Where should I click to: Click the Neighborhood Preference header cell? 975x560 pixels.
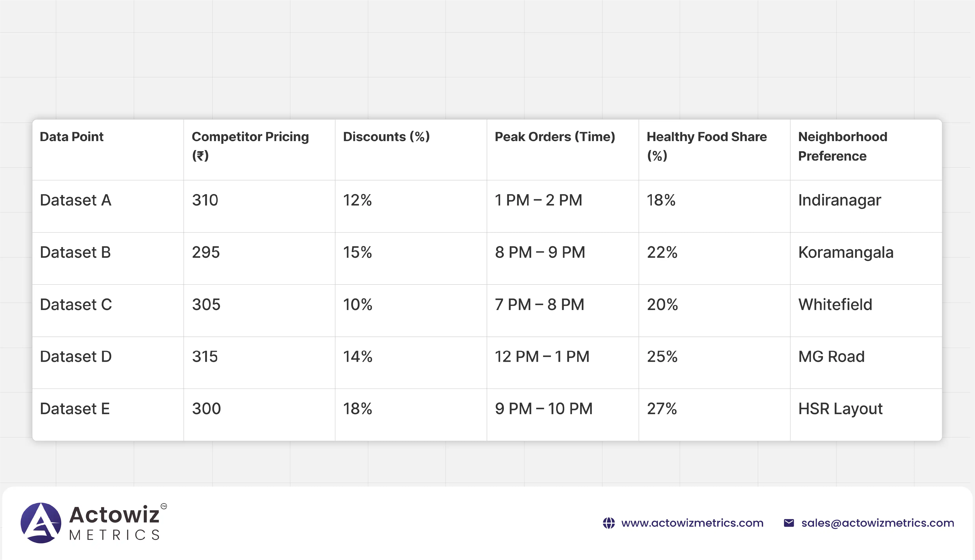point(842,146)
